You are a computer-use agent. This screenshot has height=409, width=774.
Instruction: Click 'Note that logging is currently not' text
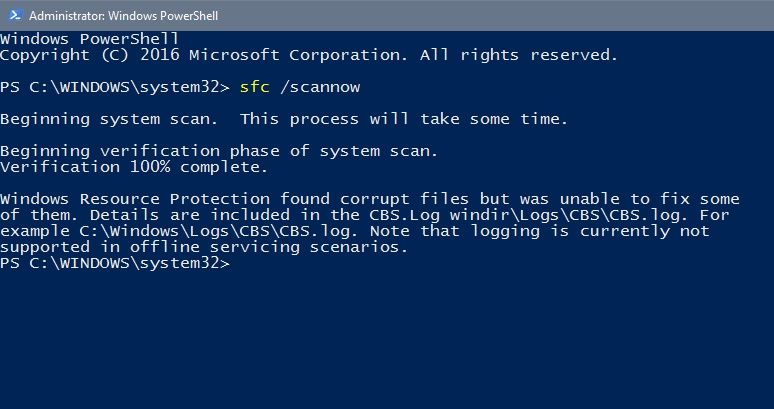click(x=540, y=231)
